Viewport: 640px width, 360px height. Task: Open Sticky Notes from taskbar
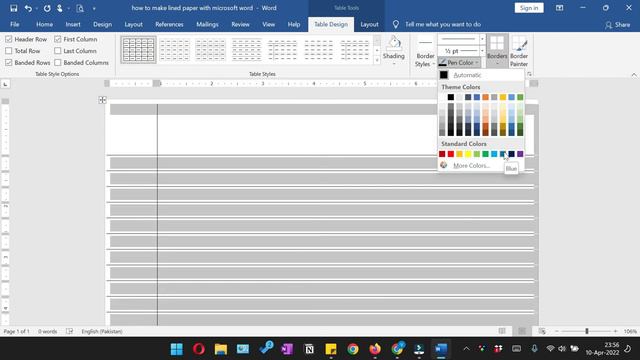(x=331, y=349)
